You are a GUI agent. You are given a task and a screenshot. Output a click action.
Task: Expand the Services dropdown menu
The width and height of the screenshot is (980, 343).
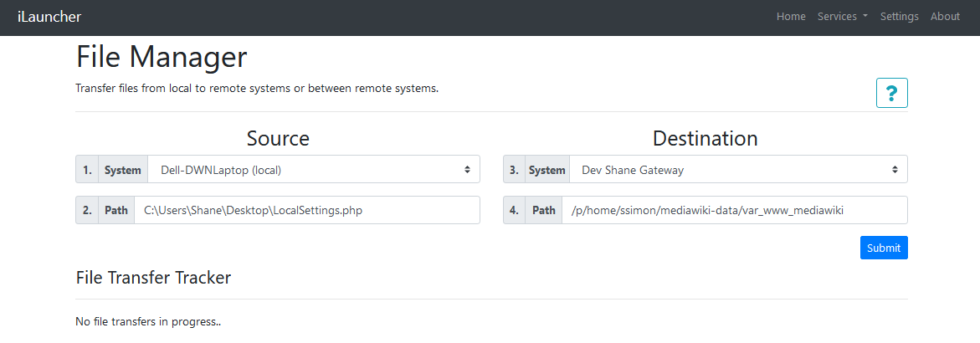(842, 17)
